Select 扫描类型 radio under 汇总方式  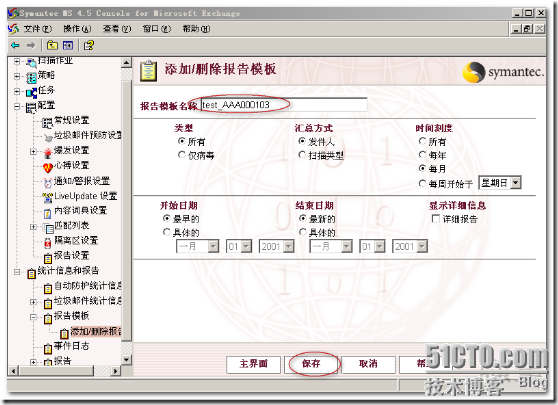[x=302, y=154]
